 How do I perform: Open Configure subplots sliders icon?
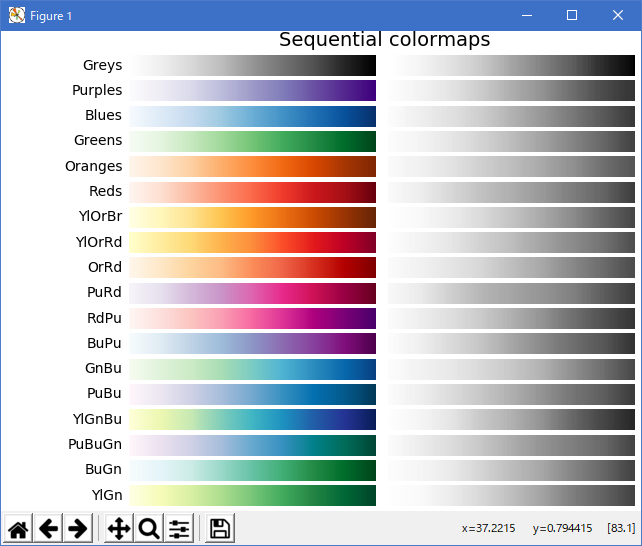click(x=179, y=528)
